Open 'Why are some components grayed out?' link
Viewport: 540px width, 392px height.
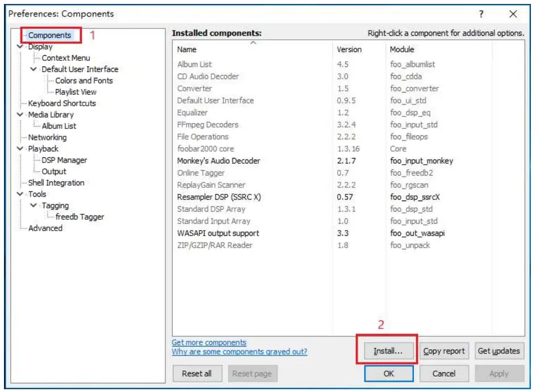[x=239, y=352]
